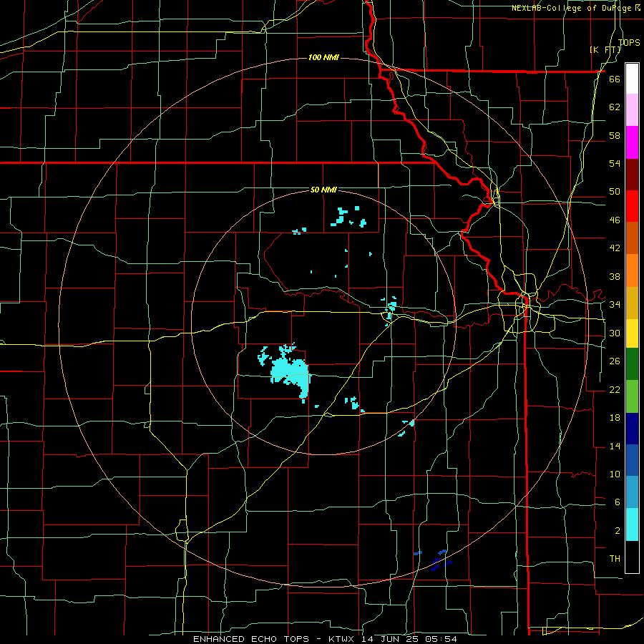The height and width of the screenshot is (644, 644).
Task: Click the legend value 22
Action: 615,389
